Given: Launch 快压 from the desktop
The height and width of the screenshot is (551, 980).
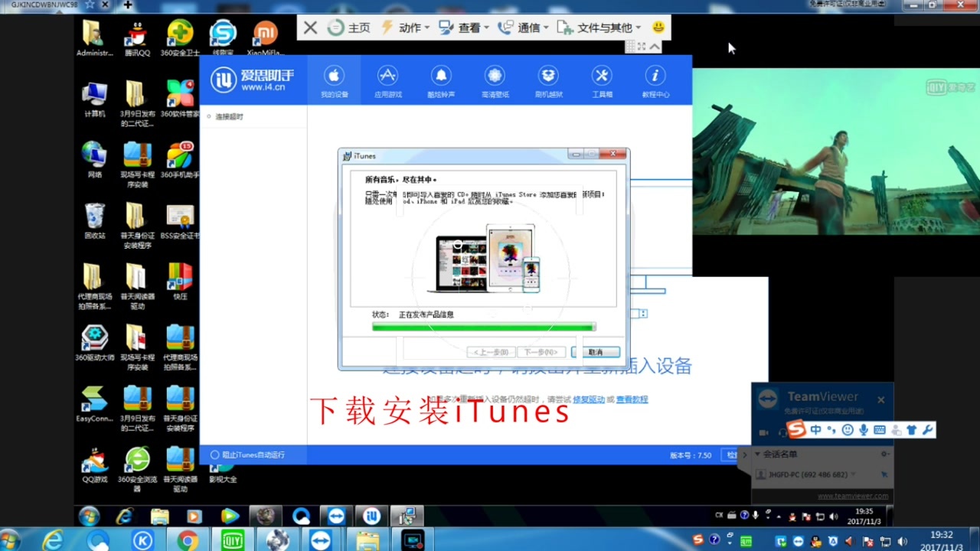Looking at the screenshot, I should (x=180, y=281).
